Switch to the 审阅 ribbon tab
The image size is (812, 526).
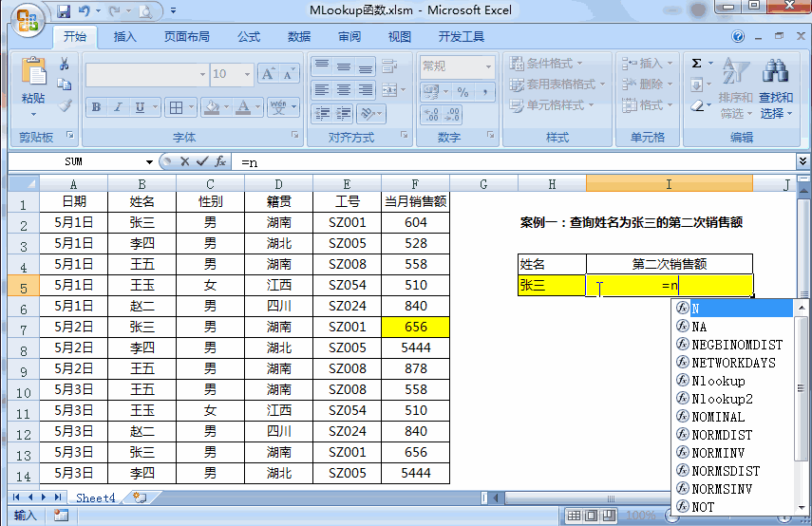coord(349,36)
